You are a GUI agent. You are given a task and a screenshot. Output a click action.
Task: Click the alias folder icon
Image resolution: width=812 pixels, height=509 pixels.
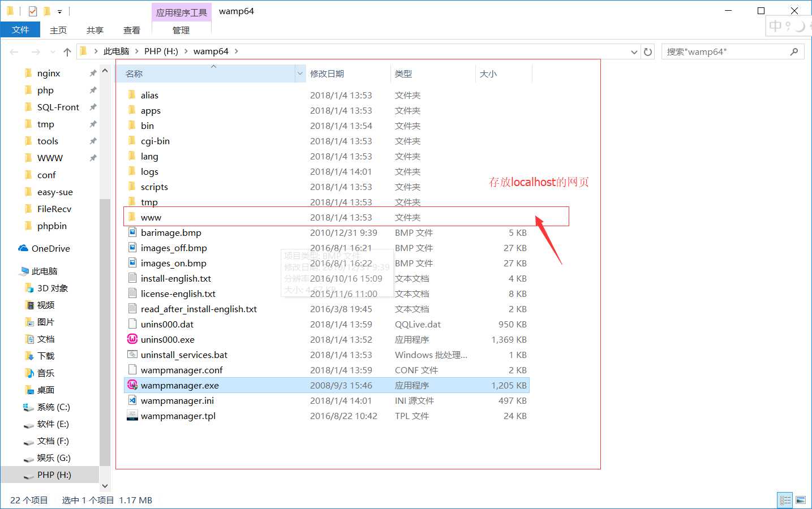[x=132, y=94]
